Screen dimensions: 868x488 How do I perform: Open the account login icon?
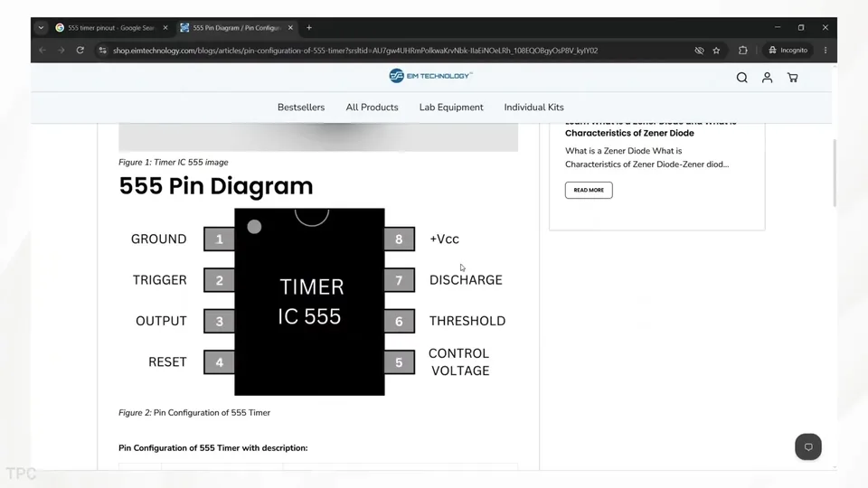(767, 78)
